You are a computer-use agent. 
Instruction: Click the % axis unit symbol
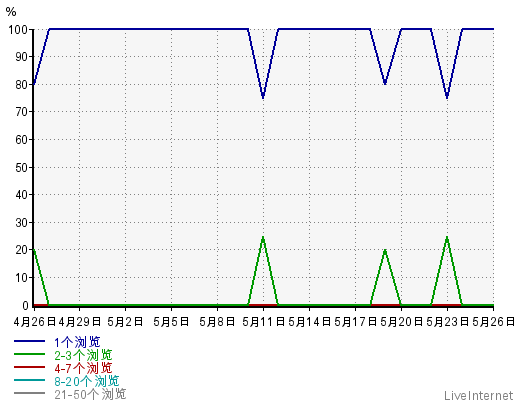pos(11,12)
